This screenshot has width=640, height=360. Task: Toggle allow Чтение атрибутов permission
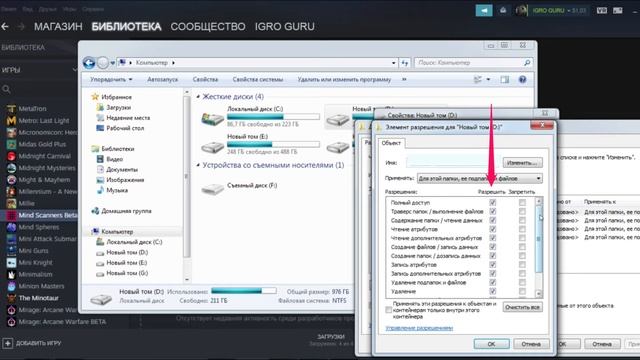pyautogui.click(x=493, y=229)
